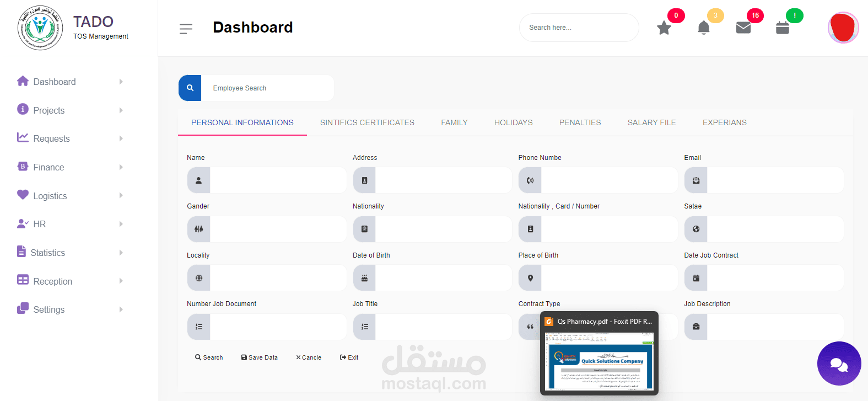
Task: Switch to the Family tab
Action: [454, 122]
